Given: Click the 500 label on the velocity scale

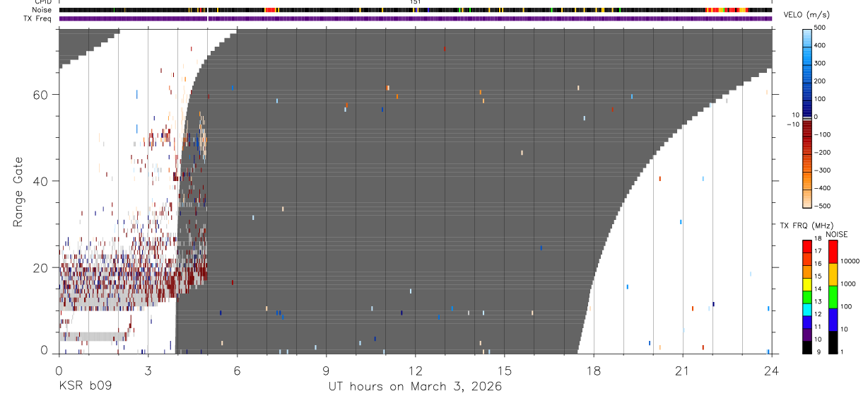Looking at the screenshot, I should point(821,28).
